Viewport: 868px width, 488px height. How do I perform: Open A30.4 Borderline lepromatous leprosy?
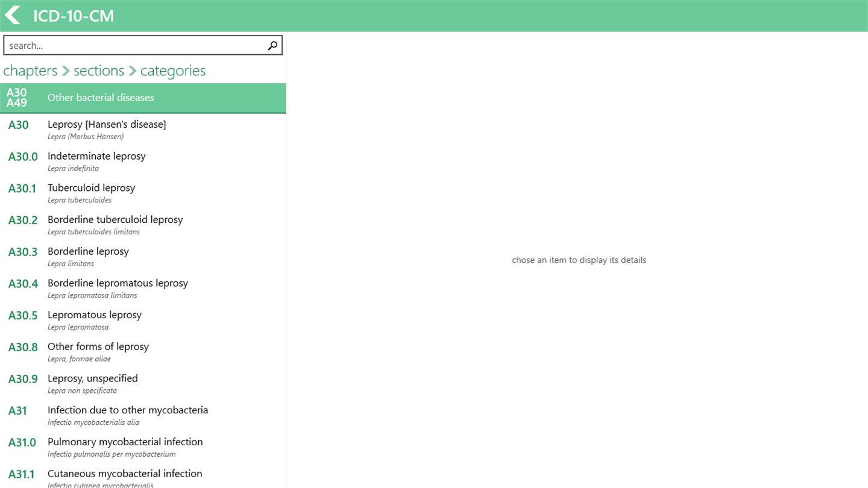[143, 289]
